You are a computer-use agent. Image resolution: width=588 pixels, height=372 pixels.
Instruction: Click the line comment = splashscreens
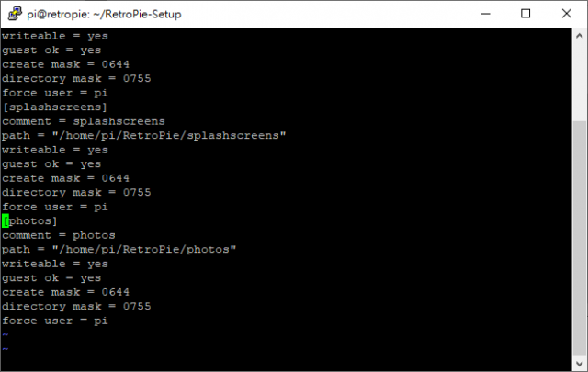click(x=84, y=121)
